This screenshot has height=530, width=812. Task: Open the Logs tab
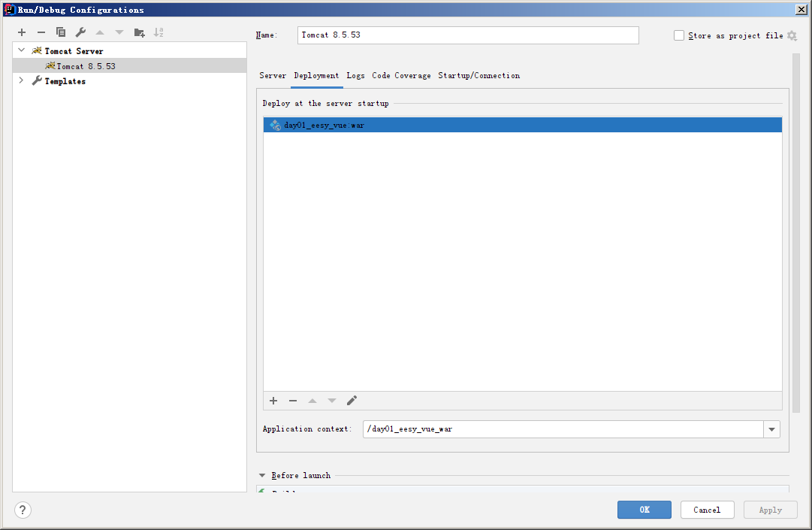tap(356, 76)
